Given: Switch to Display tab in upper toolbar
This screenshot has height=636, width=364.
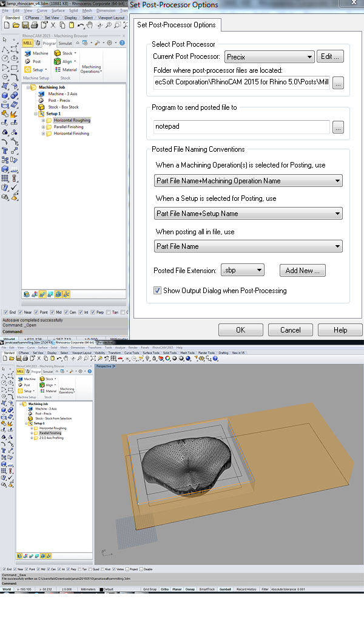Looking at the screenshot, I should 70,18.
